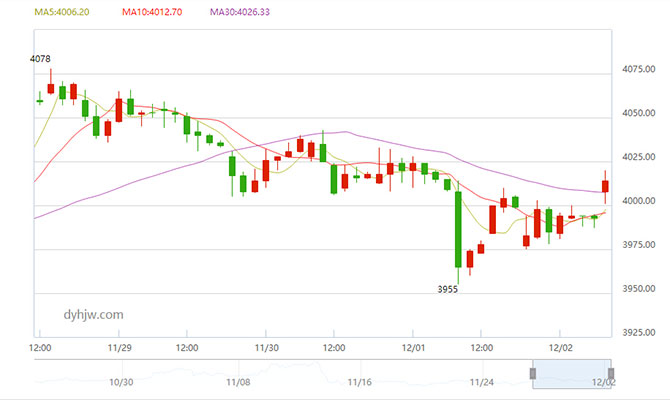Viewport: 670px width, 400px height.
Task: Click the last red candlestick on right
Action: (x=606, y=186)
